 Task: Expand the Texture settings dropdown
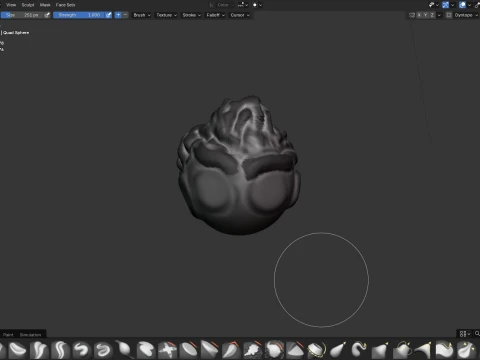pos(166,15)
